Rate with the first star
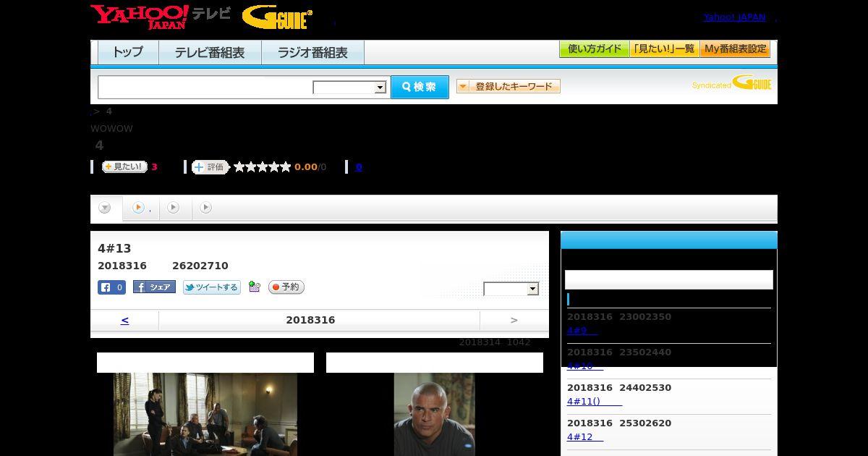 (239, 167)
